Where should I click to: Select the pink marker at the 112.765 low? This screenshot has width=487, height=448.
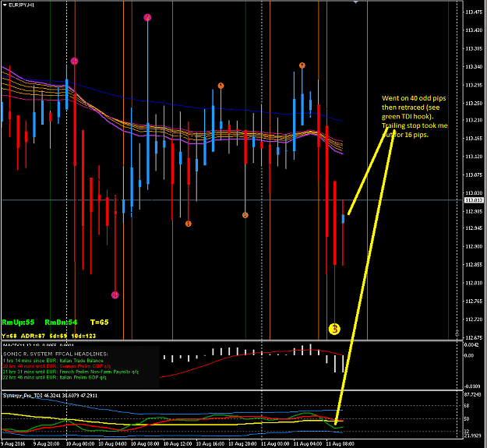(115, 295)
